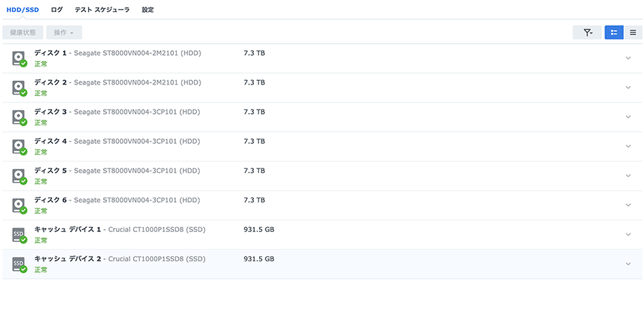Image resolution: width=644 pixels, height=323 pixels.
Task: Open the filter funnel menu
Action: pos(587,33)
